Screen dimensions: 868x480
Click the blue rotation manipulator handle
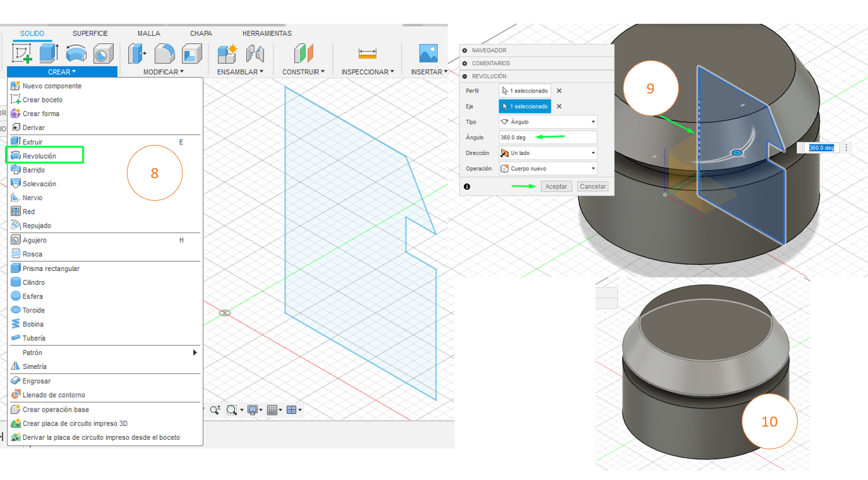pos(737,152)
